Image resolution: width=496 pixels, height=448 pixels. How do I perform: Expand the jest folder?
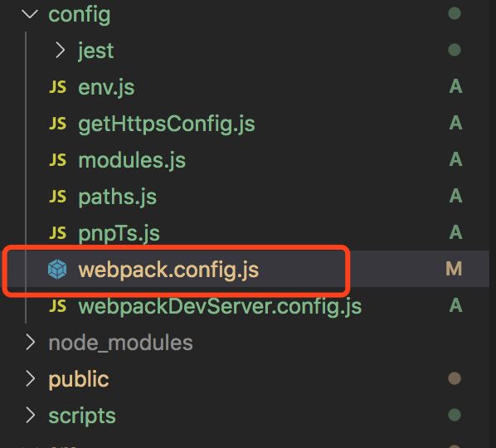pyautogui.click(x=60, y=51)
